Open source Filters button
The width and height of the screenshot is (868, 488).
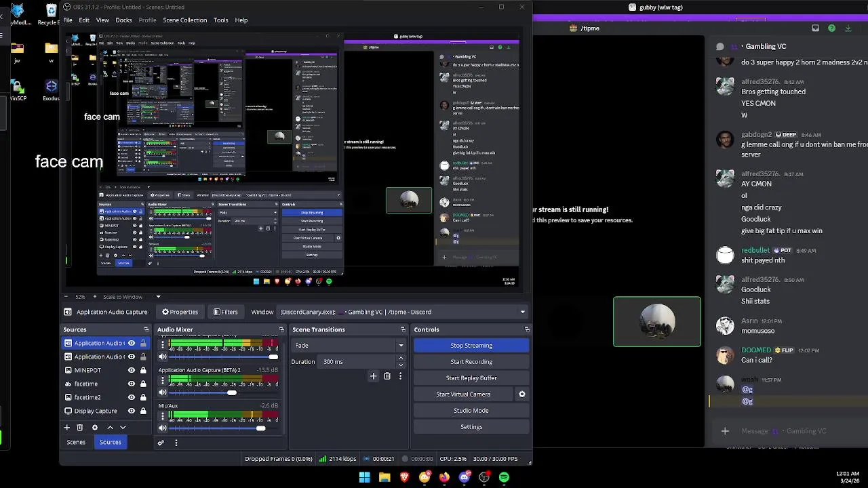point(226,312)
